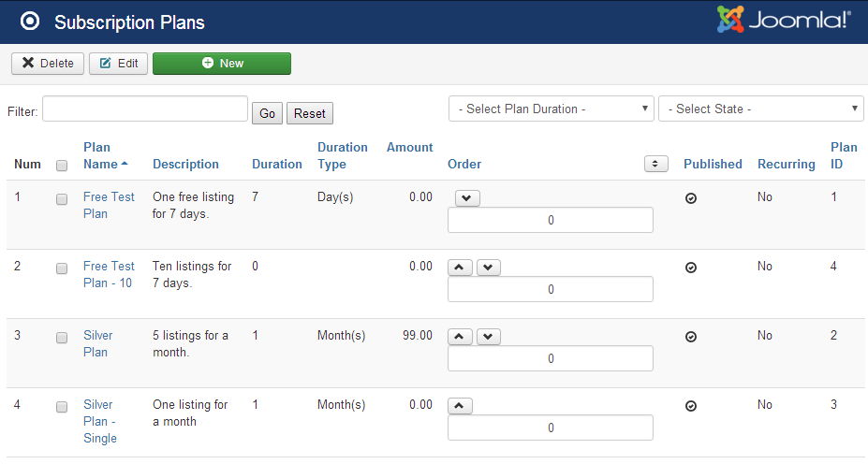Check the select-all checkbox in header
The image size is (868, 464).
[x=62, y=166]
